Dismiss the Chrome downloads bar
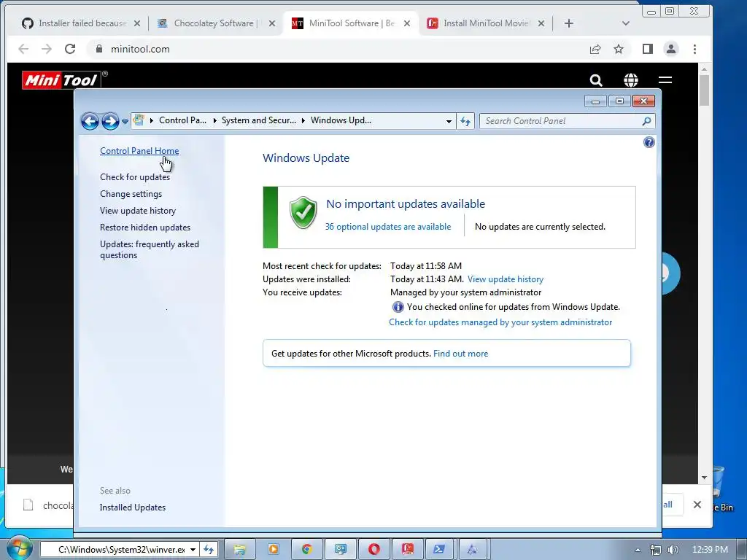Image resolution: width=747 pixels, height=560 pixels. 697,505
